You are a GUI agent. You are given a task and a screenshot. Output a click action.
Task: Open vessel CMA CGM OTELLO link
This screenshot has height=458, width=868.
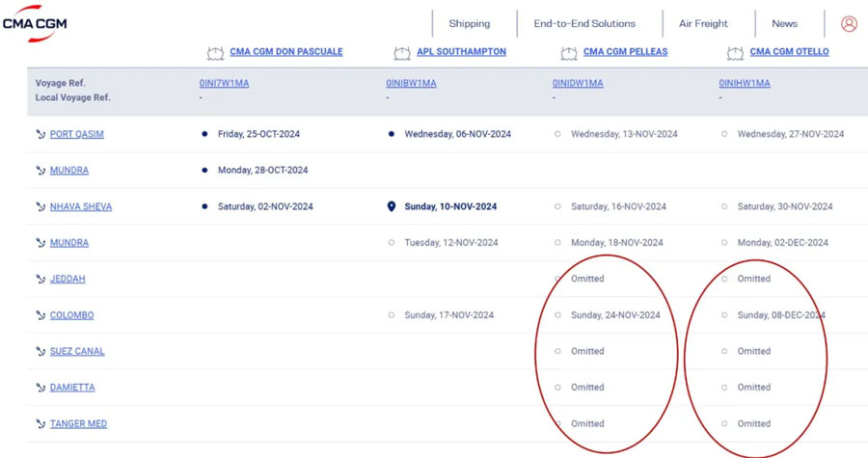pos(789,51)
